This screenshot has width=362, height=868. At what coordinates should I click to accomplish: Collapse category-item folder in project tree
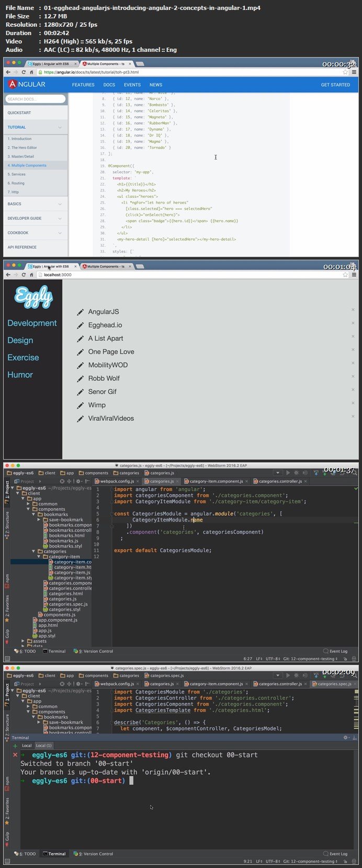40,557
